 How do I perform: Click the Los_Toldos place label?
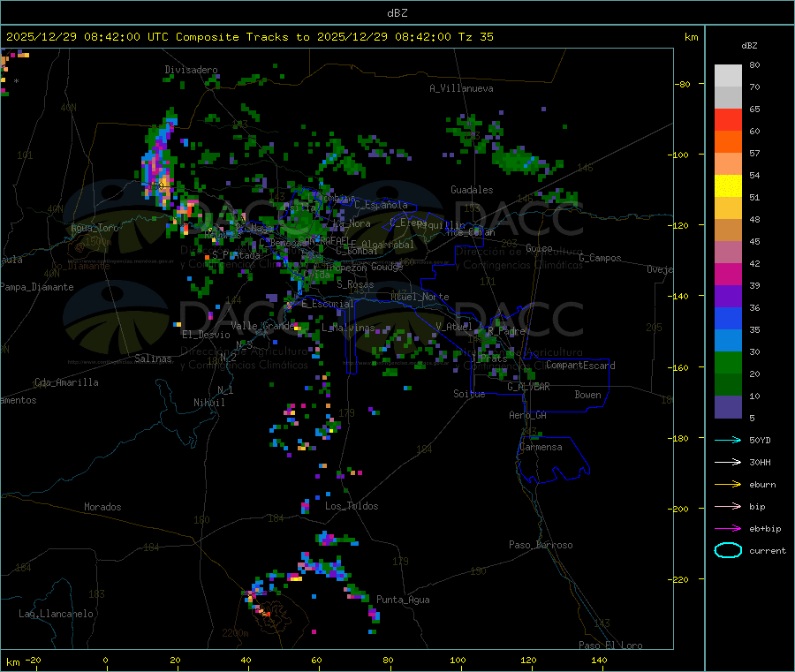pos(352,506)
